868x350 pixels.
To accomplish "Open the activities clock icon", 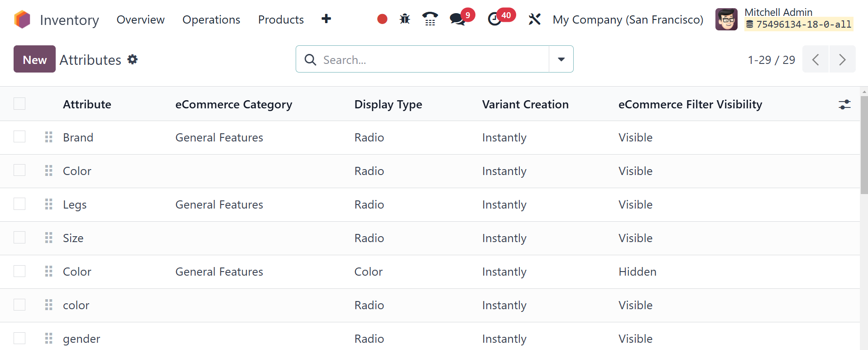I will [494, 19].
